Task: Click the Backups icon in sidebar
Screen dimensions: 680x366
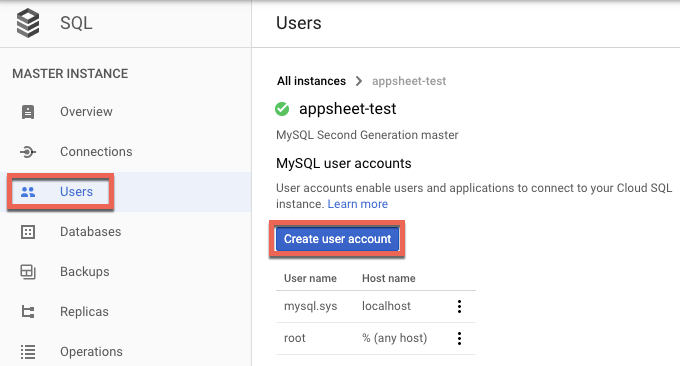Action: point(28,272)
